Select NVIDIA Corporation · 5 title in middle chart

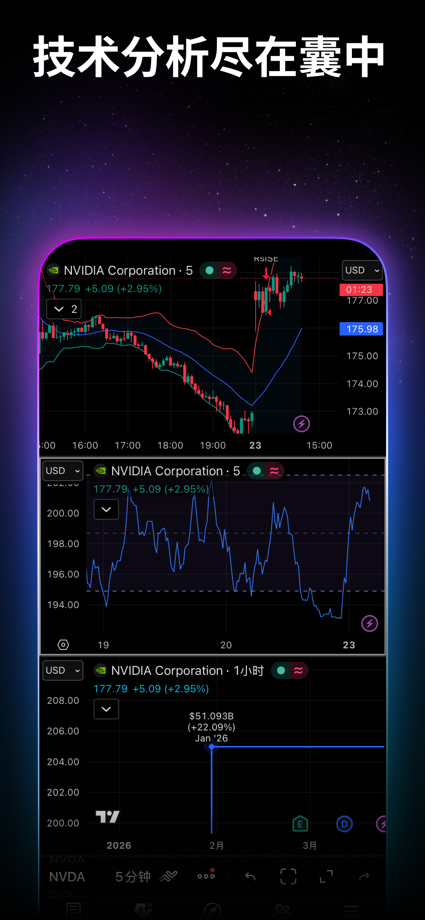click(x=175, y=471)
